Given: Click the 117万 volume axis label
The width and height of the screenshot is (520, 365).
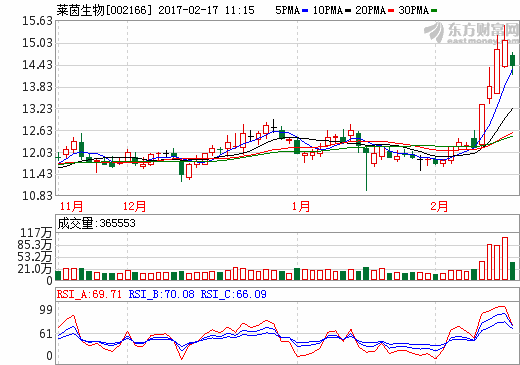Looking at the screenshot, I should click(x=36, y=233).
